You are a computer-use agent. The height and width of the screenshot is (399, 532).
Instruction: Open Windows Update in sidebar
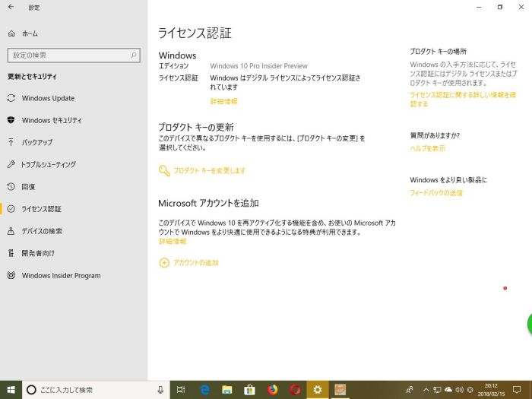point(48,98)
